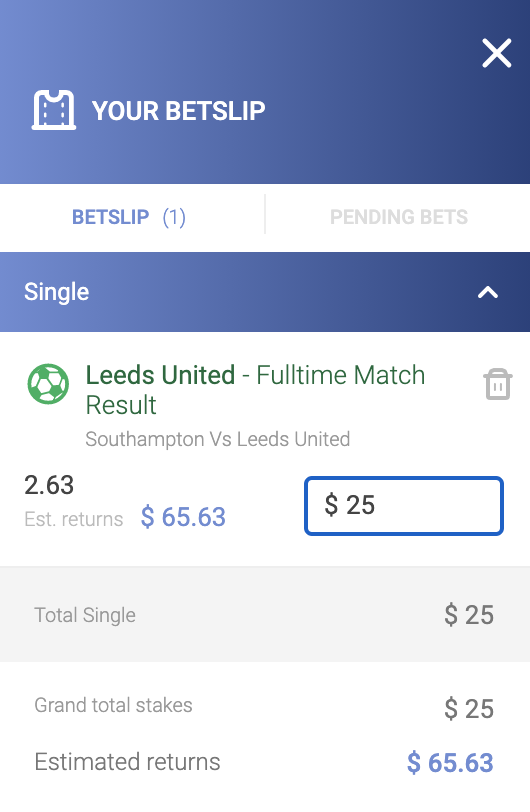530x812 pixels.
Task: Click the 2.63 odds value
Action: [x=49, y=485]
